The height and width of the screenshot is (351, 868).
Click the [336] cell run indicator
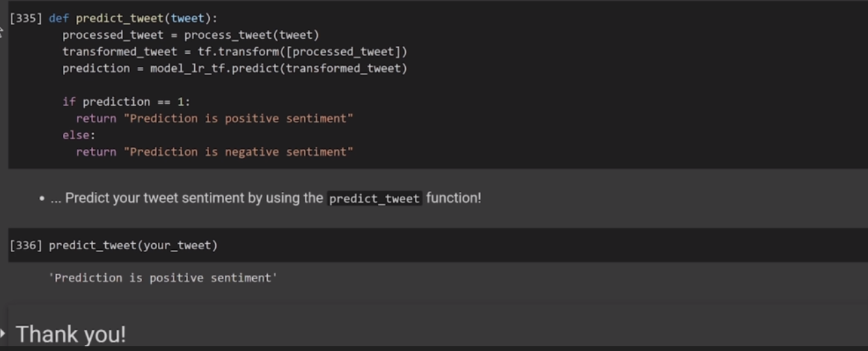[25, 245]
